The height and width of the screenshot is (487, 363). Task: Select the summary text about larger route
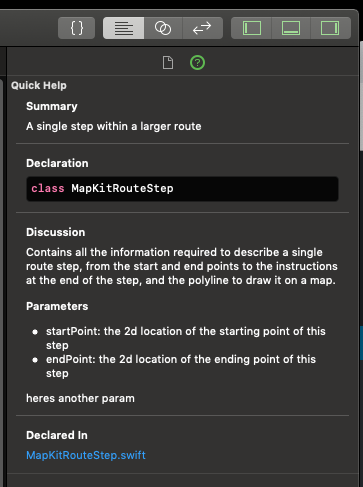[114, 127]
